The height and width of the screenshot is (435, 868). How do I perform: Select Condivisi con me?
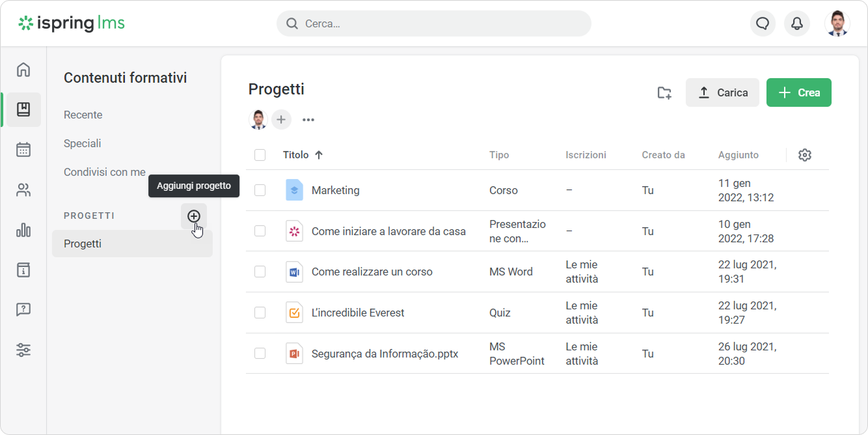click(x=105, y=172)
